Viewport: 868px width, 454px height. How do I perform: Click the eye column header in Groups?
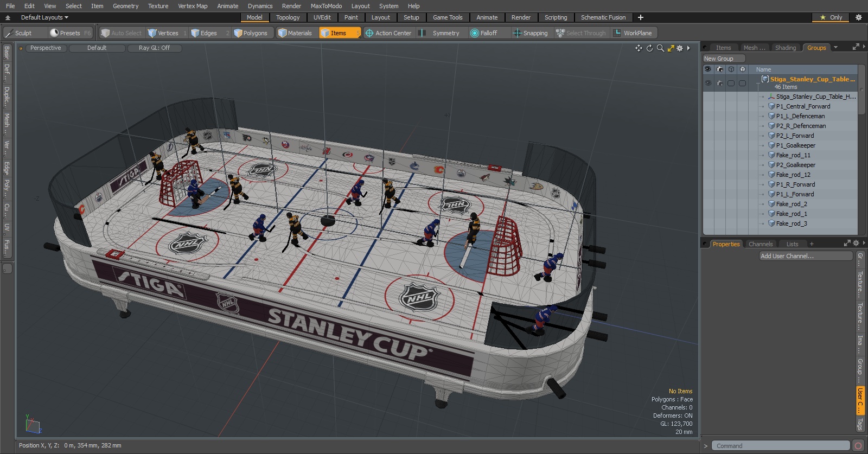[x=708, y=69]
